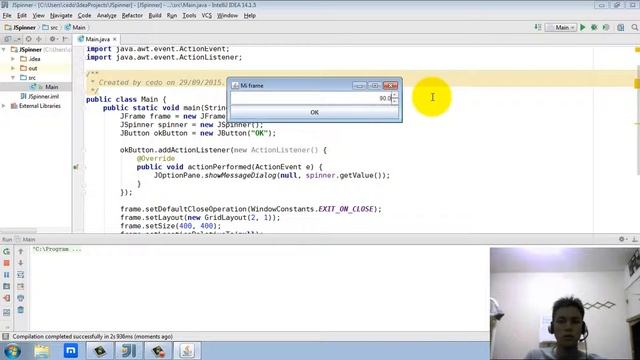Run the Main configuration with green play icon
Image resolution: width=640 pixels, height=360 pixels.
[x=582, y=27]
